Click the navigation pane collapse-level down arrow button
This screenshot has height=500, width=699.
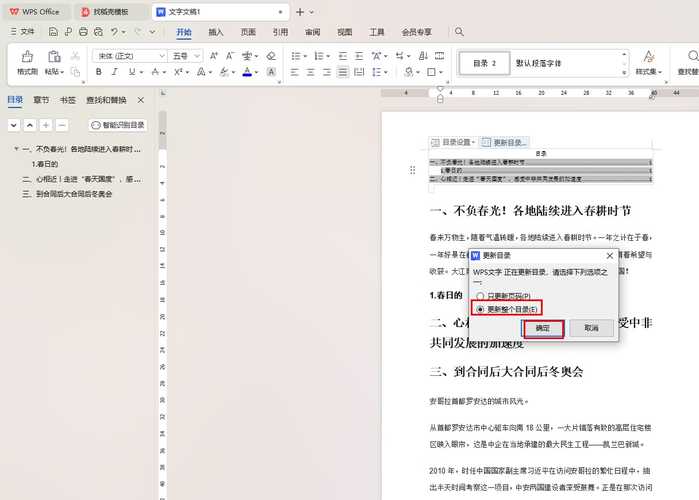[x=14, y=125]
